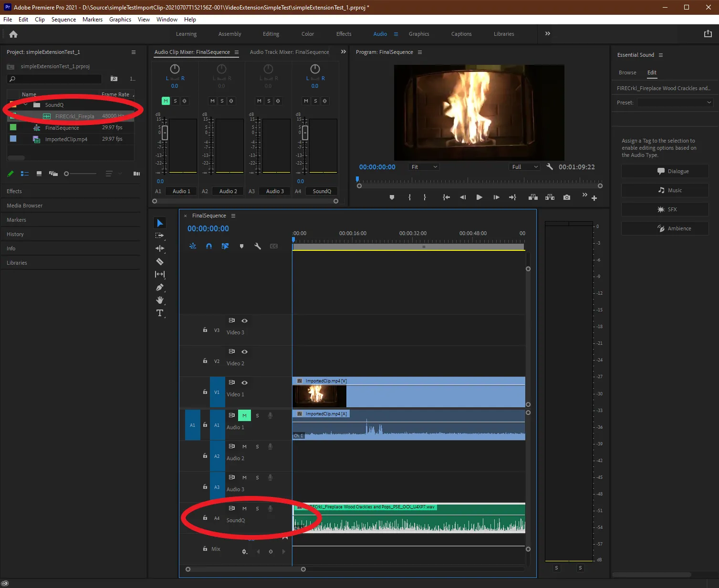Select the Hand tool
Image resolution: width=719 pixels, height=588 pixels.
pyautogui.click(x=160, y=300)
